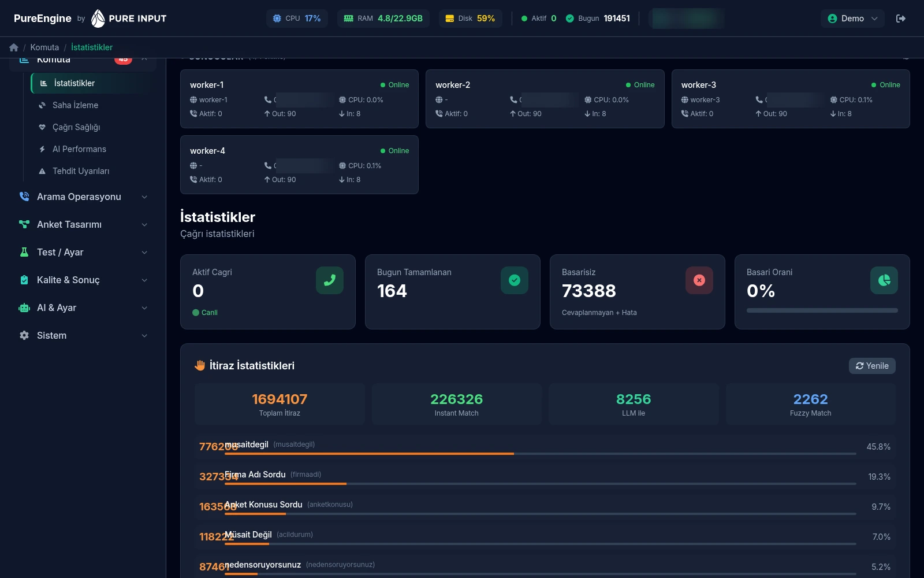Click the Kalite & Sonuç clipboard icon
Viewport: 924px width, 578px height.
(24, 280)
